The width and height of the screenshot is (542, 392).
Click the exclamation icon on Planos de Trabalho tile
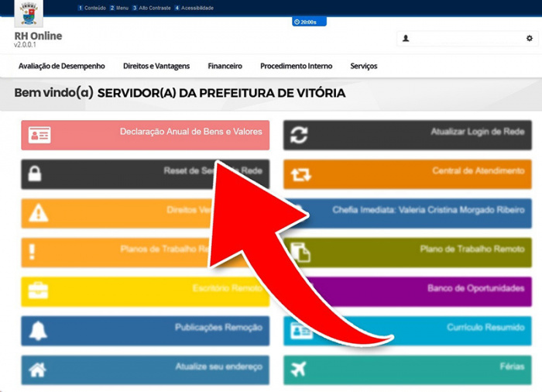pos(33,252)
